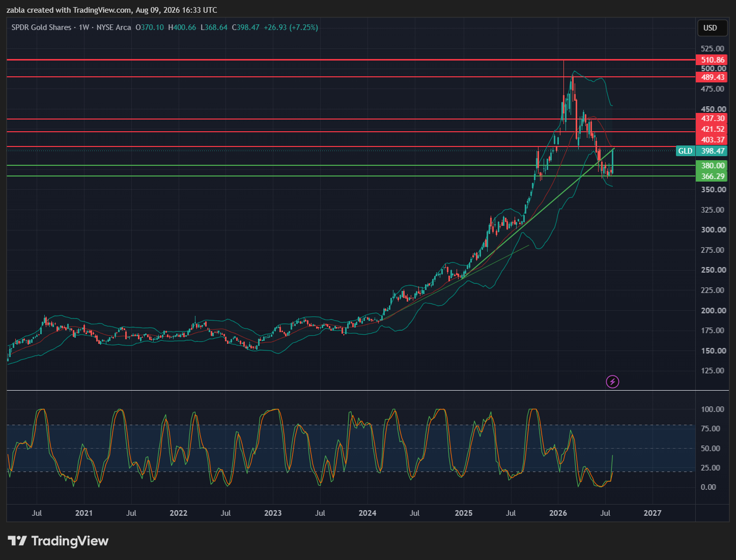Click the 2021 label on time axis

pyautogui.click(x=84, y=513)
